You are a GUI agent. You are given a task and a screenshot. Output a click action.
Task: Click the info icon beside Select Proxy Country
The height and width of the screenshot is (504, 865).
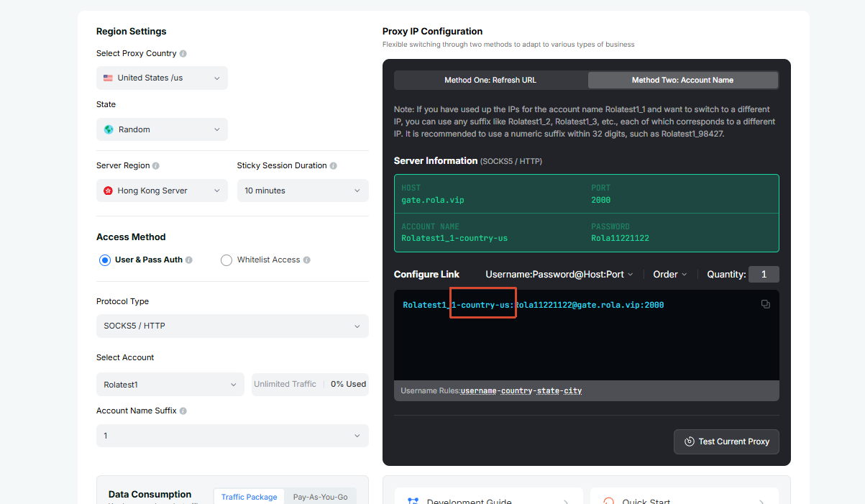(x=183, y=54)
